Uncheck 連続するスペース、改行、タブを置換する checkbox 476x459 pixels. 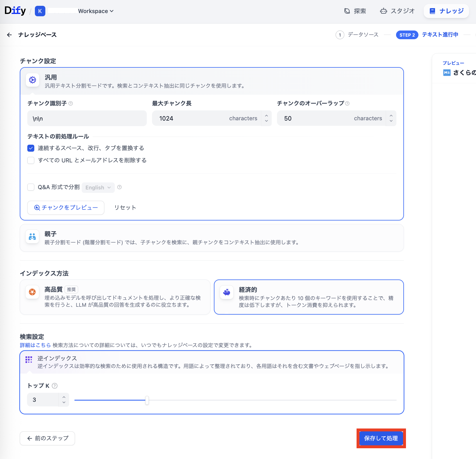[31, 148]
